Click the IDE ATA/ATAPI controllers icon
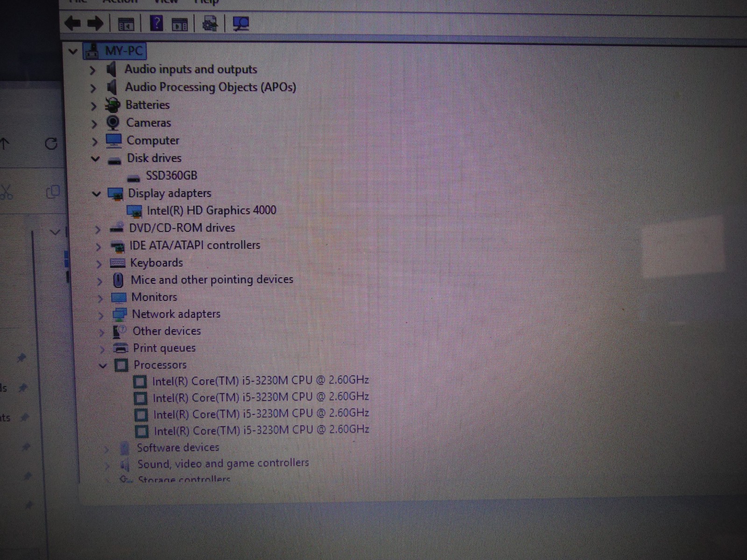747x560 pixels. [118, 246]
